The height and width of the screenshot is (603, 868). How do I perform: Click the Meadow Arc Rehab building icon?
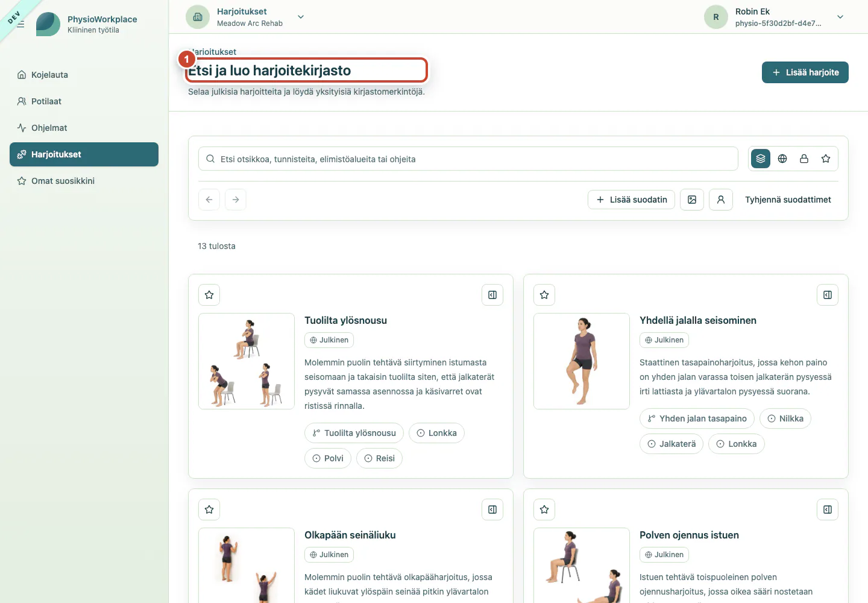coord(198,17)
